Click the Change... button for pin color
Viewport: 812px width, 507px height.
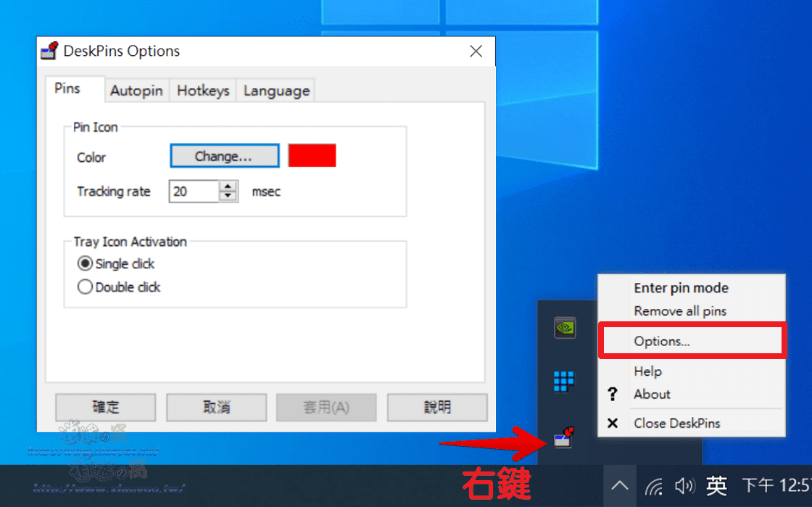point(224,155)
